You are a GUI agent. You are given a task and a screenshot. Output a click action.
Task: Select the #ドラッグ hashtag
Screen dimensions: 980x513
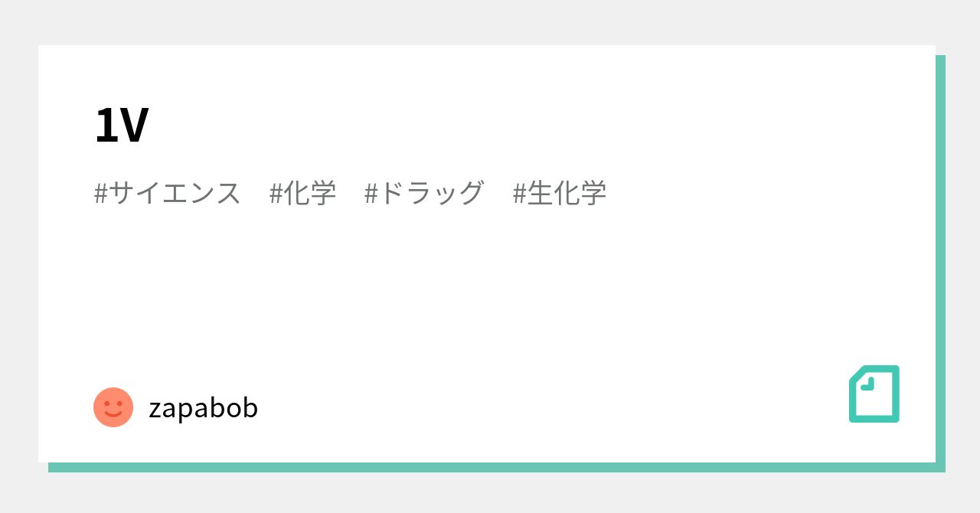[423, 193]
